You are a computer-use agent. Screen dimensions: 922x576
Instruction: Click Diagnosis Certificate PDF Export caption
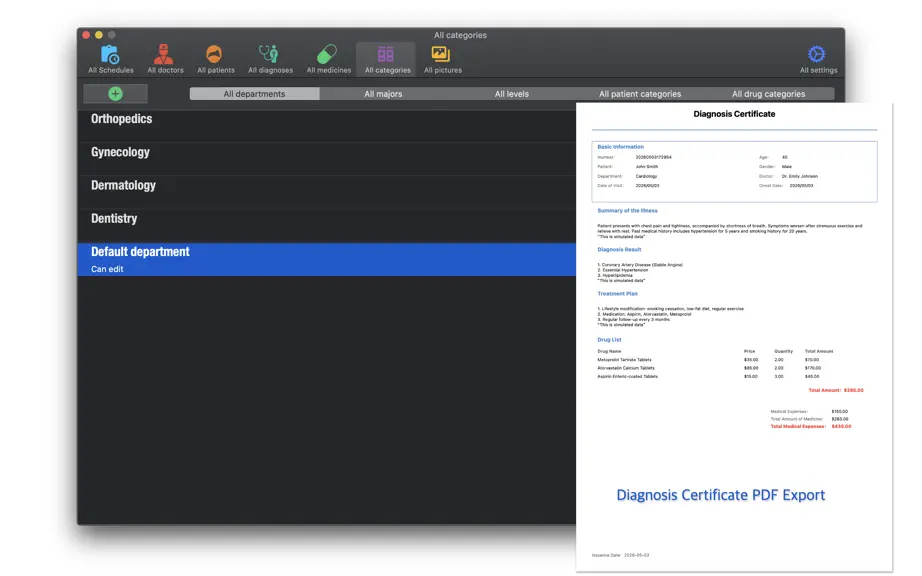pos(720,495)
